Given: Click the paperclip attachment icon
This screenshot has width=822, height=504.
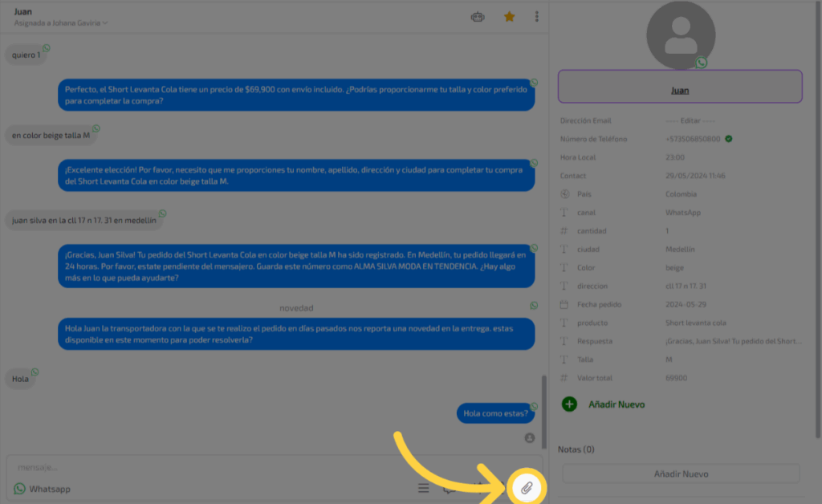Looking at the screenshot, I should point(527,488).
